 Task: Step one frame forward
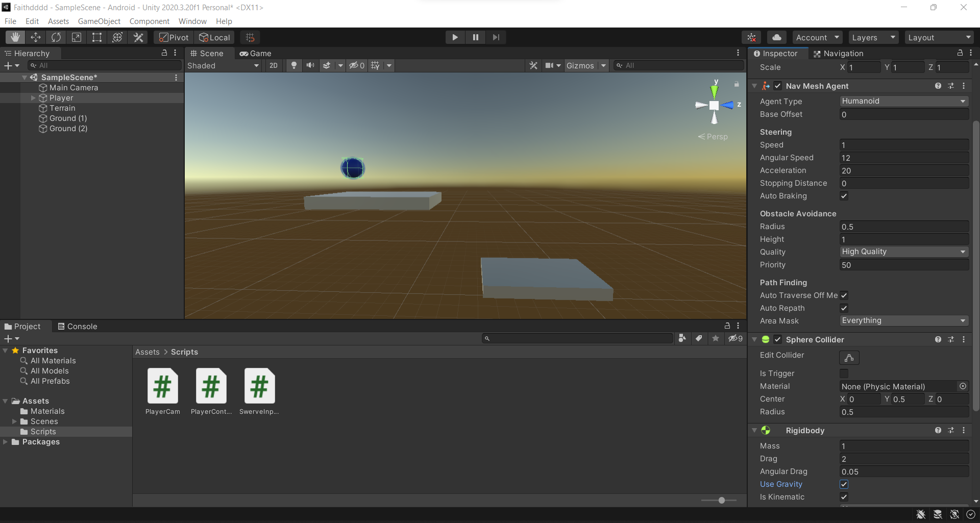[x=496, y=37]
